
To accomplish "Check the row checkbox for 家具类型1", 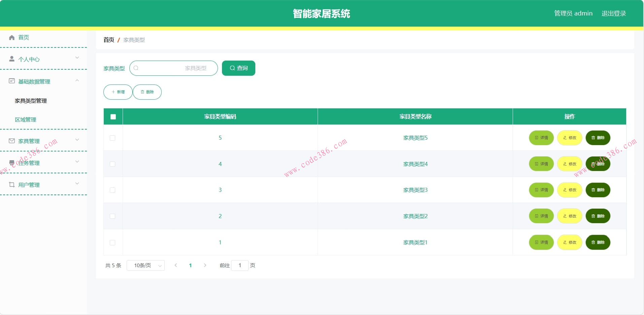I will 113,242.
